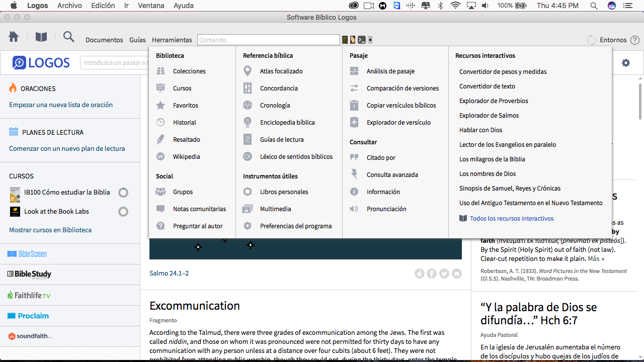The image size is (644, 362).
Task: Open Consulta avanzada
Action: point(392,175)
